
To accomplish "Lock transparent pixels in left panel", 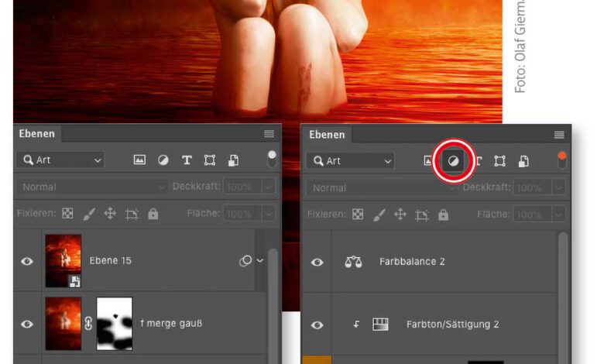I will pos(68,213).
